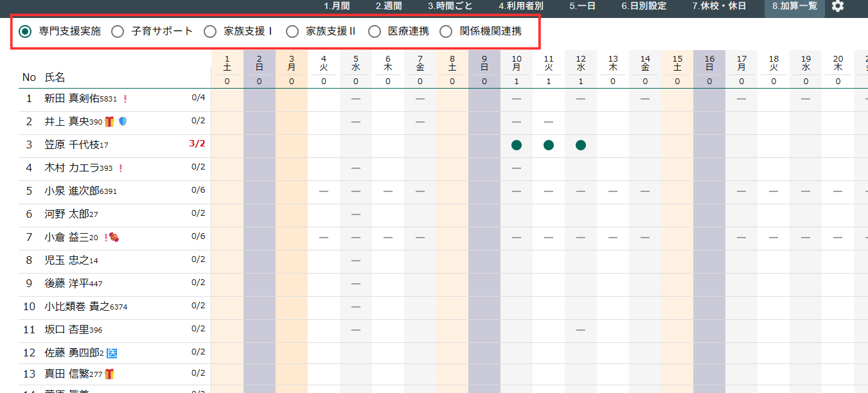This screenshot has height=393, width=868.
Task: Click 笠原 千代枝's green dot on day 10
Action: click(516, 145)
